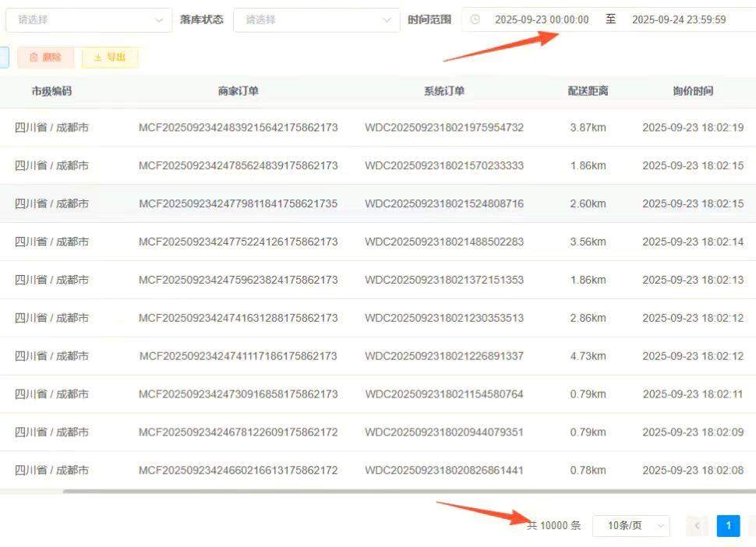The width and height of the screenshot is (756, 547).
Task: Click the 询价时间 column header
Action: click(693, 90)
